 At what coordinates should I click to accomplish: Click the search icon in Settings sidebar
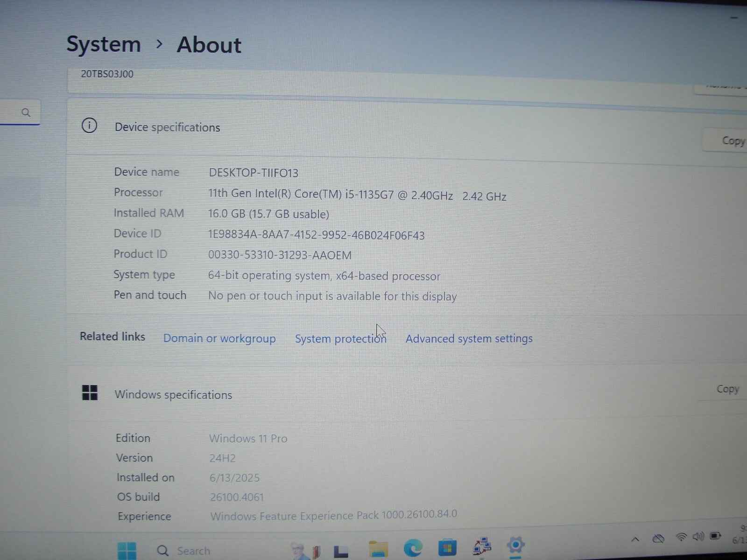pos(26,112)
